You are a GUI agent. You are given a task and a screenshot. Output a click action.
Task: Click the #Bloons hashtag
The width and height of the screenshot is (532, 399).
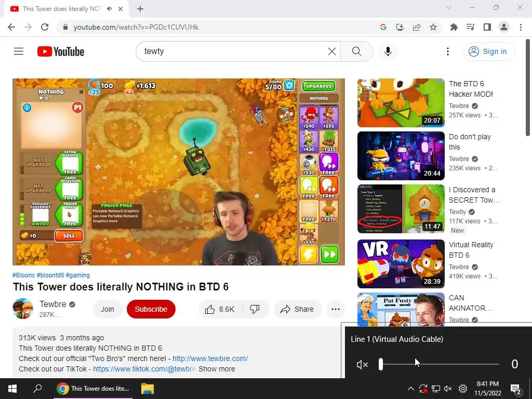24,275
